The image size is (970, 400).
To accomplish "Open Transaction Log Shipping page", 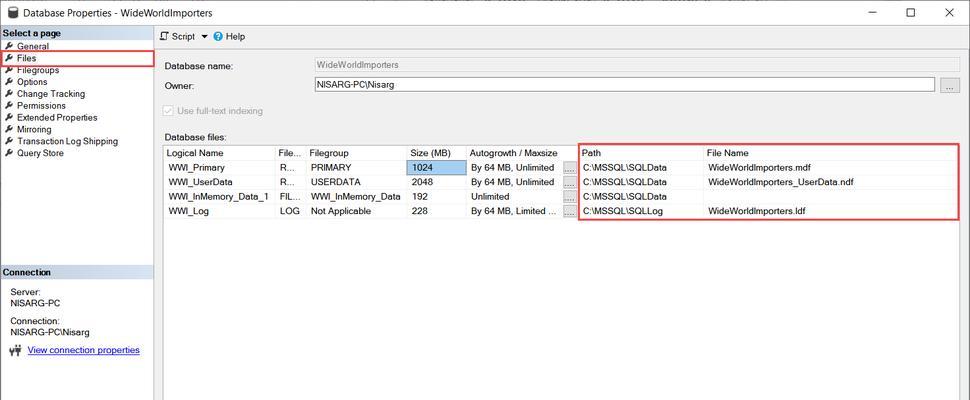I will [67, 141].
